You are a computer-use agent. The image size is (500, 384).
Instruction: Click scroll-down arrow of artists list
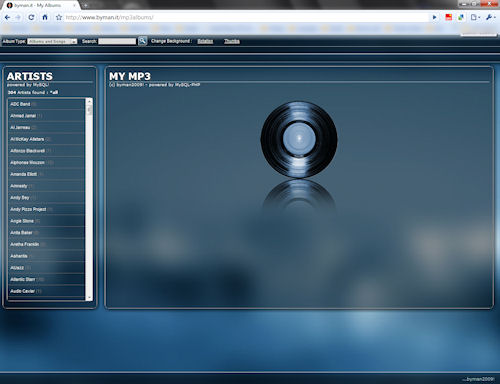pos(89,298)
